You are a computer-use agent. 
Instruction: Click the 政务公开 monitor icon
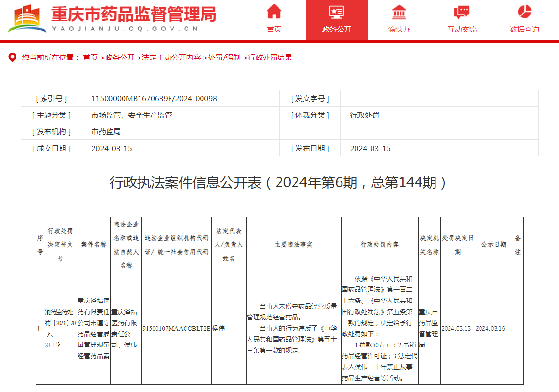[x=337, y=12]
